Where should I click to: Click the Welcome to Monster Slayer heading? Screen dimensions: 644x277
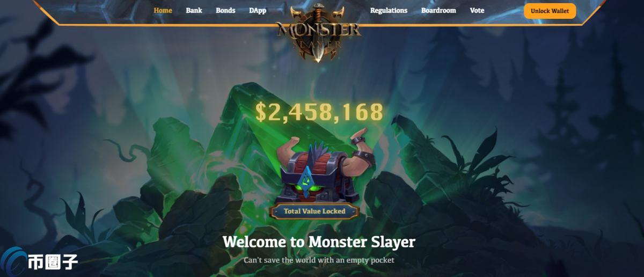[x=319, y=242]
